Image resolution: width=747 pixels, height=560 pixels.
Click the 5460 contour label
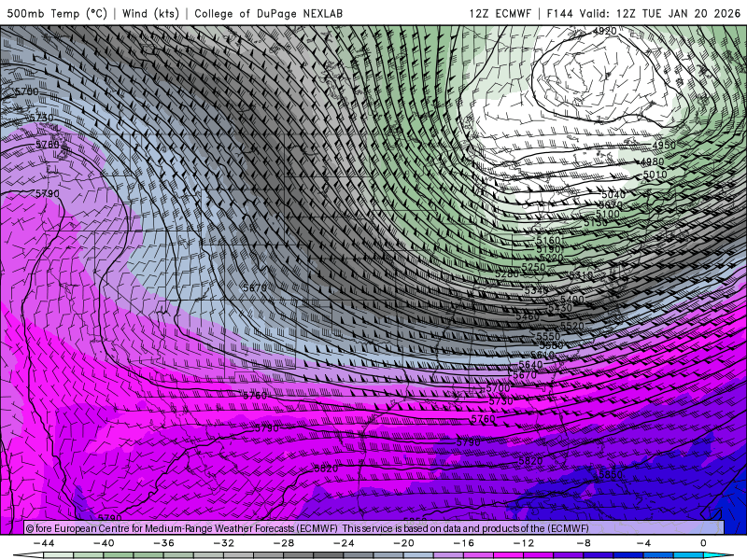click(x=527, y=316)
